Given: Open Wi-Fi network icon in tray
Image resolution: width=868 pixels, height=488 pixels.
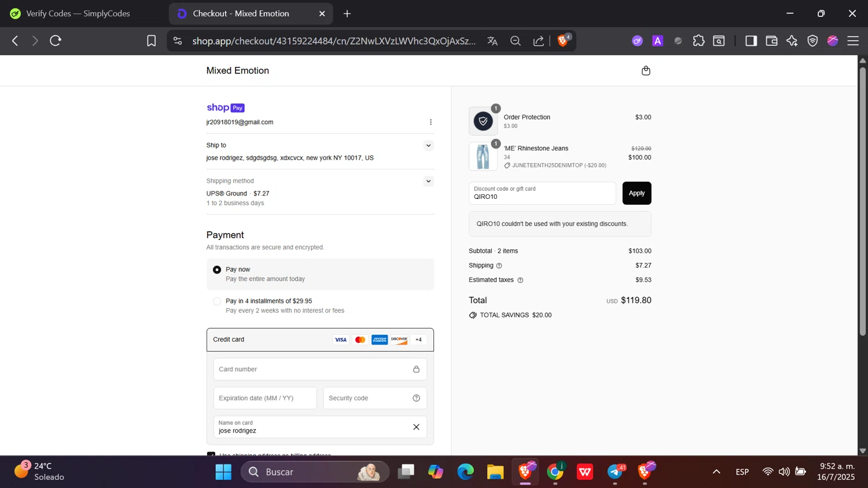Looking at the screenshot, I should (x=768, y=472).
